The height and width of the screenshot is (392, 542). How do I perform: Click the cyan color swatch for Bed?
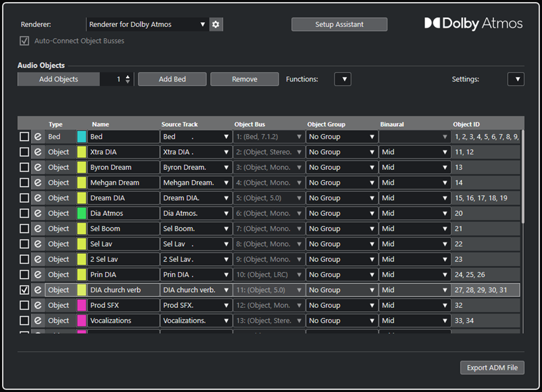pyautogui.click(x=81, y=137)
